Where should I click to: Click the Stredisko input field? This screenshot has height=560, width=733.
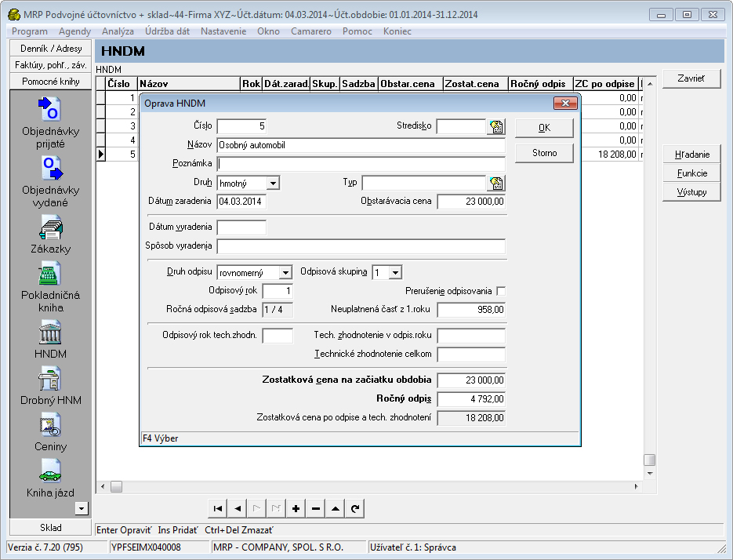(x=461, y=126)
